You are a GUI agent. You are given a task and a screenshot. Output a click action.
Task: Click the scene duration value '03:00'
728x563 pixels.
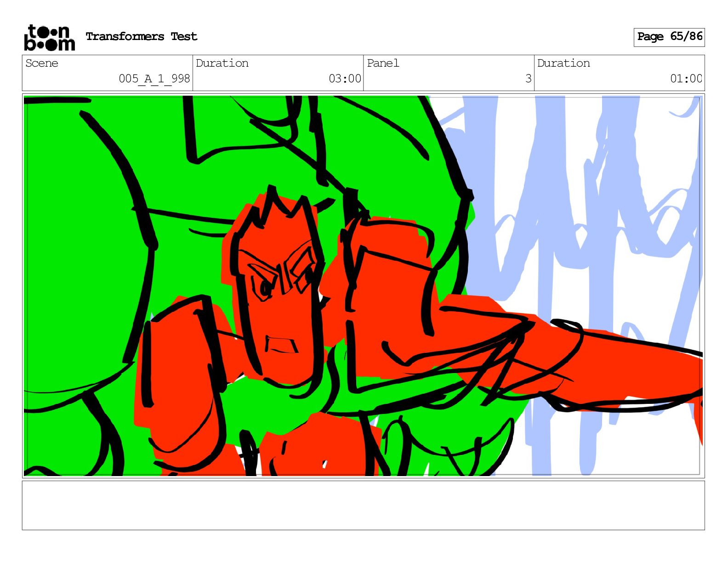(345, 79)
